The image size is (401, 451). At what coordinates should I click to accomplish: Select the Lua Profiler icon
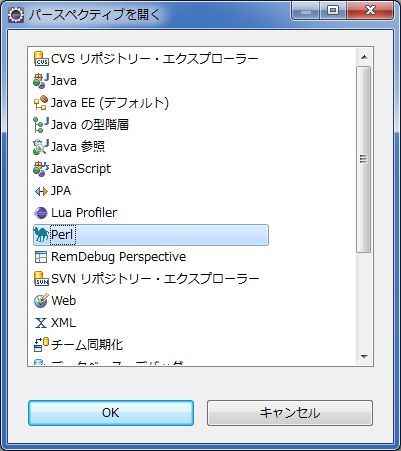[x=41, y=213]
